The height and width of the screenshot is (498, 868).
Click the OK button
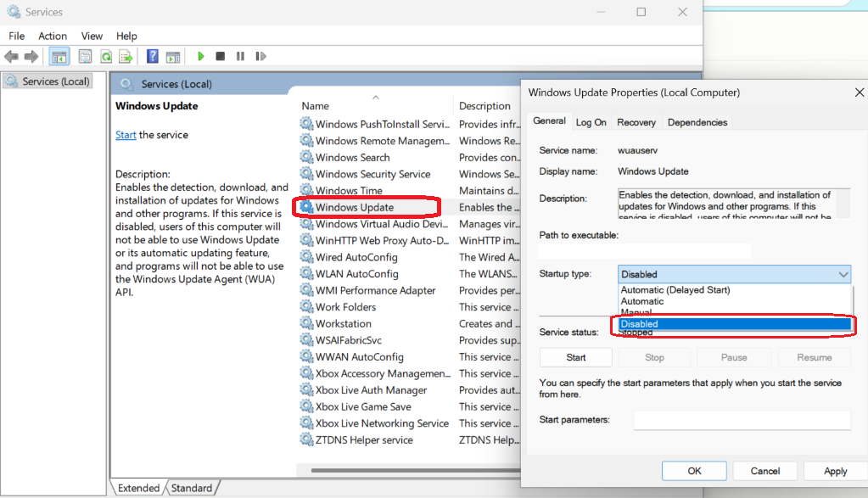tap(694, 471)
